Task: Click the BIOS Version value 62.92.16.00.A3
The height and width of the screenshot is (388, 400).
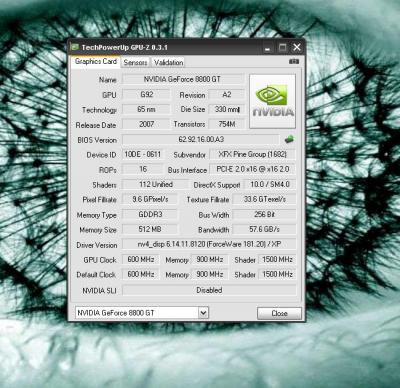Action: tap(201, 139)
